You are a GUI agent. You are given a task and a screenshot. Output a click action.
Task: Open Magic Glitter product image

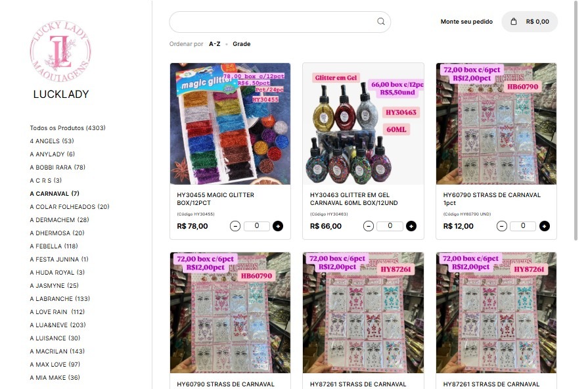230,124
